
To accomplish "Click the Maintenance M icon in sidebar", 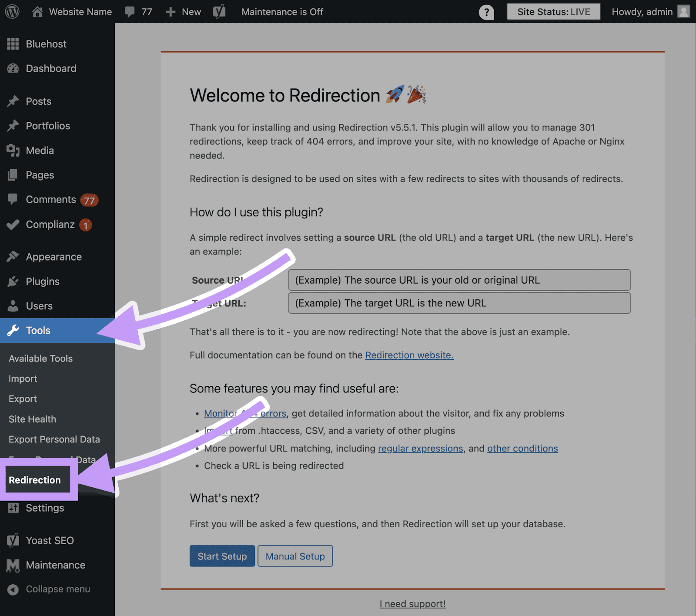I will pyautogui.click(x=13, y=565).
